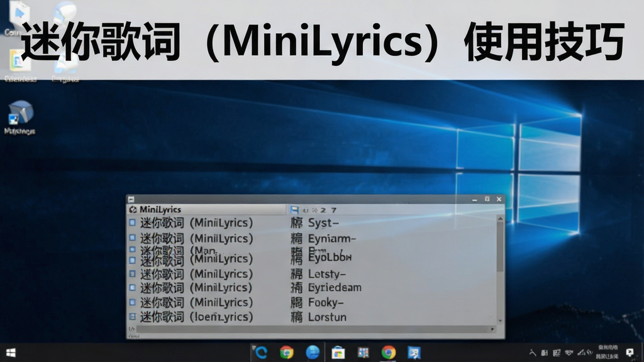The image size is (644, 362).
Task: Open the Edge swirl icon on the taskbar
Action: pyautogui.click(x=261, y=353)
